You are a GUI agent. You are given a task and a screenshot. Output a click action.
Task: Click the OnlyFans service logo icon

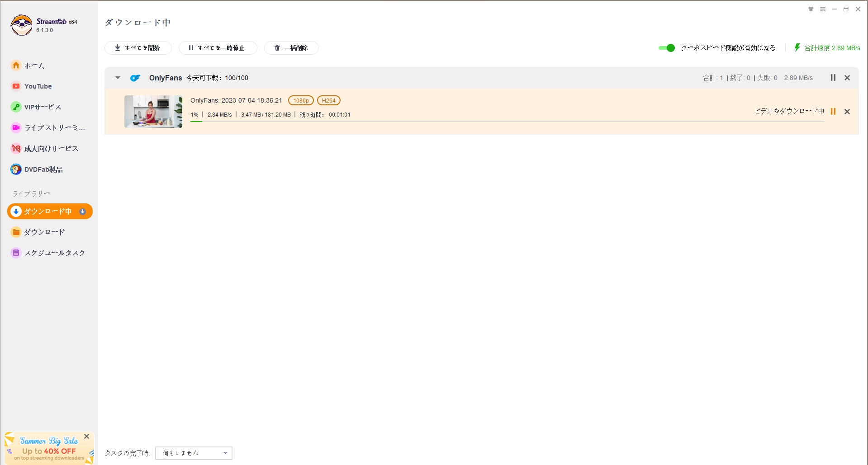[x=135, y=78]
